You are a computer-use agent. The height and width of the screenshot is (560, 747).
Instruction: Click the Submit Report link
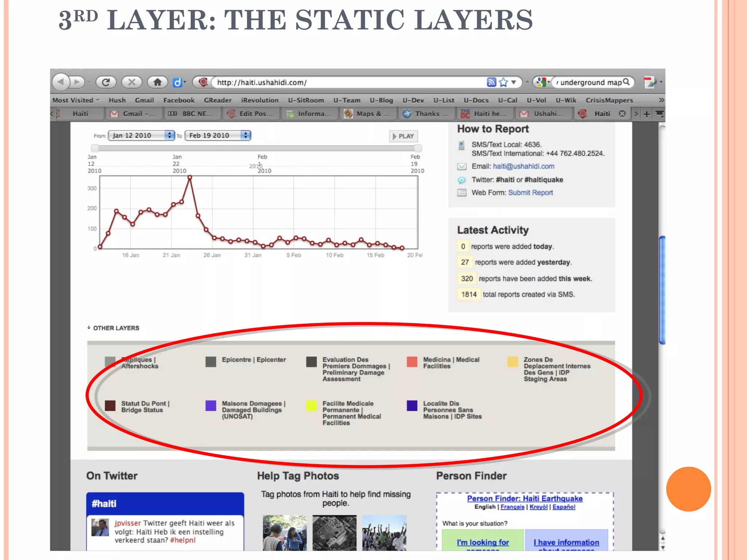coord(530,192)
